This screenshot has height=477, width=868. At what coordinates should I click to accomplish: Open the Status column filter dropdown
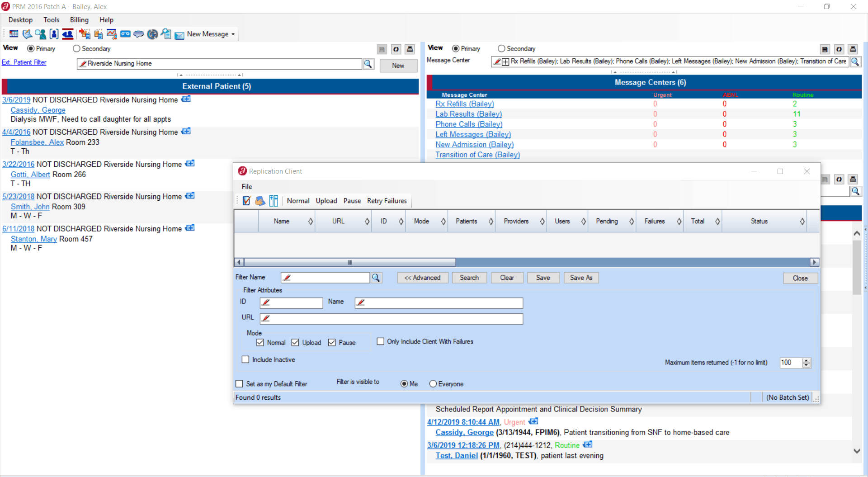coord(802,221)
